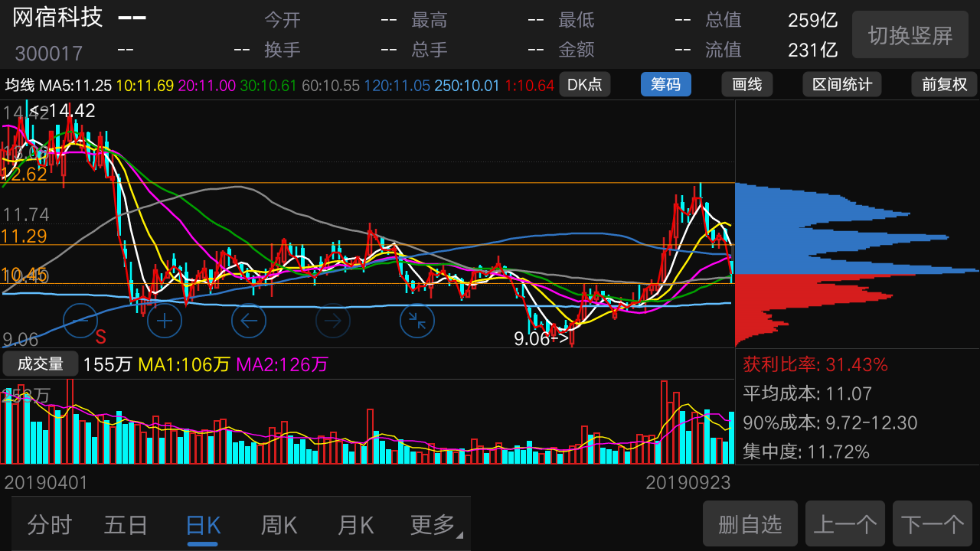
Task: Tap the zoom out minus circle icon
Action: [80, 321]
